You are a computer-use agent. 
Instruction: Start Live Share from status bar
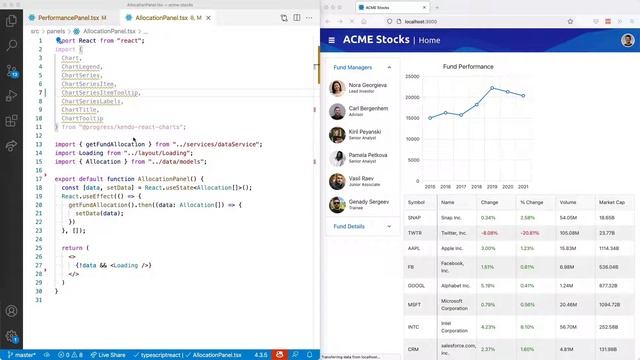(x=108, y=355)
